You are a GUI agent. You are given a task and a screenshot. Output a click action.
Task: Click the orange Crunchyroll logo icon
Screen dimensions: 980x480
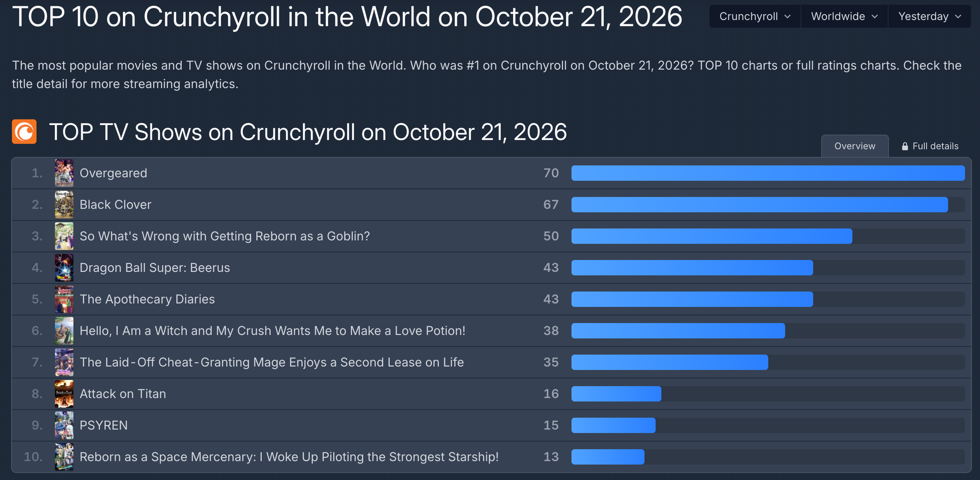point(24,132)
